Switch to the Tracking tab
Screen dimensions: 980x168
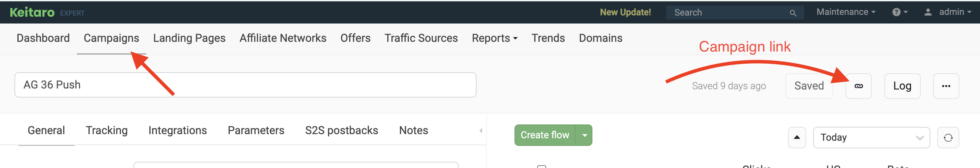pos(107,130)
